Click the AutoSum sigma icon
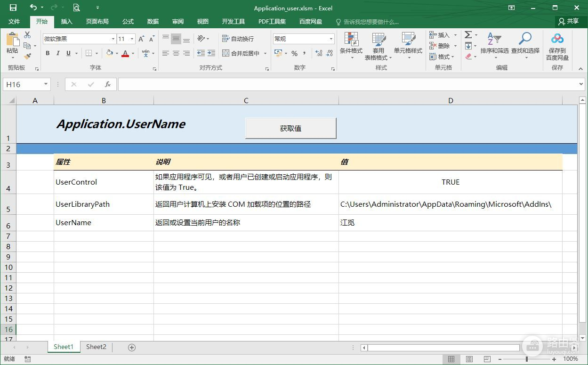The height and width of the screenshot is (365, 588). point(468,35)
